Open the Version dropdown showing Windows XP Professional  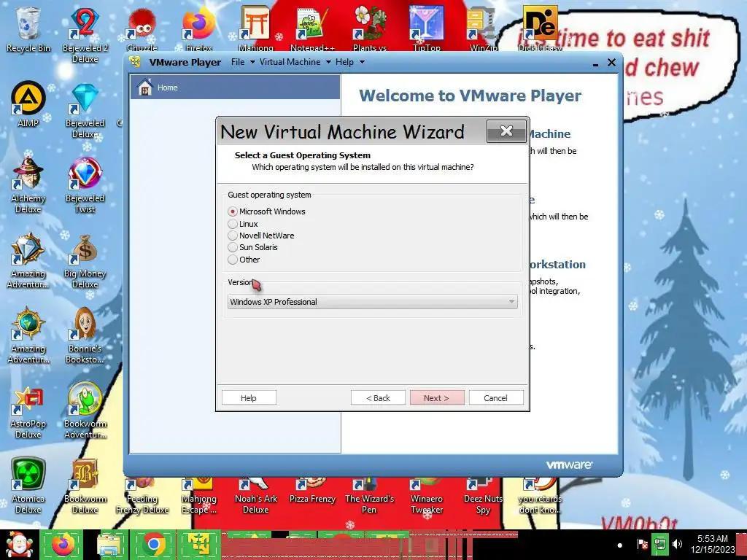click(x=373, y=302)
